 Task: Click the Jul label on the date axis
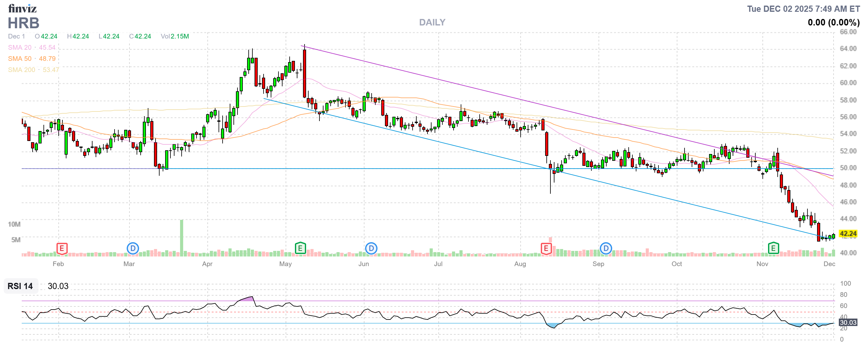(438, 264)
